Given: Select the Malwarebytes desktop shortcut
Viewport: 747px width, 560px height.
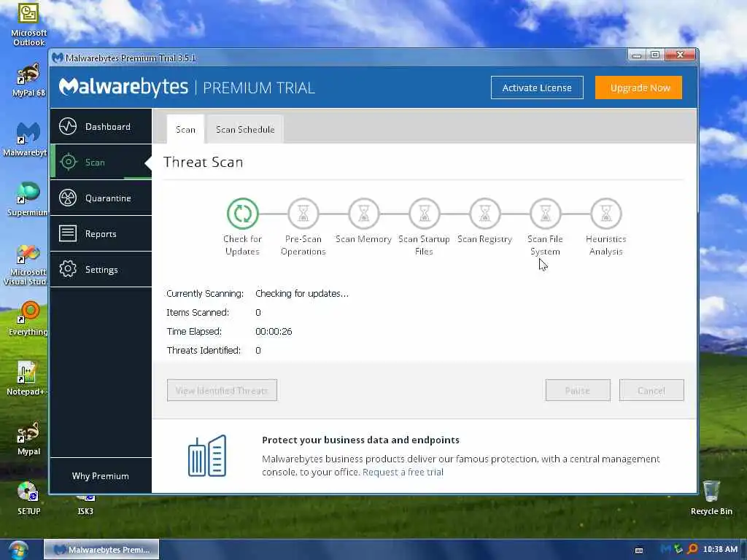Looking at the screenshot, I should (x=27, y=139).
